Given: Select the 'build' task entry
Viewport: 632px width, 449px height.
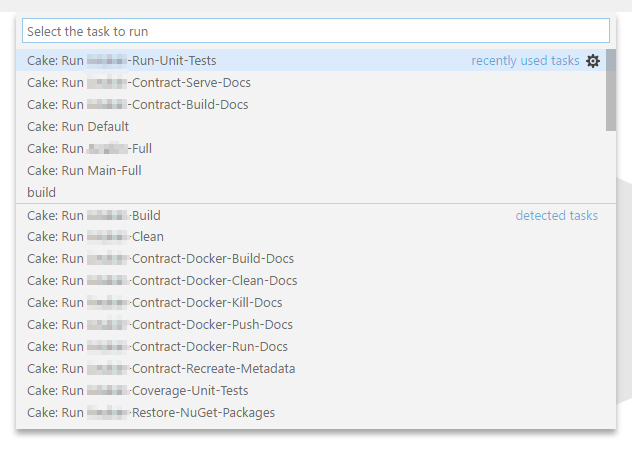Looking at the screenshot, I should (311, 192).
